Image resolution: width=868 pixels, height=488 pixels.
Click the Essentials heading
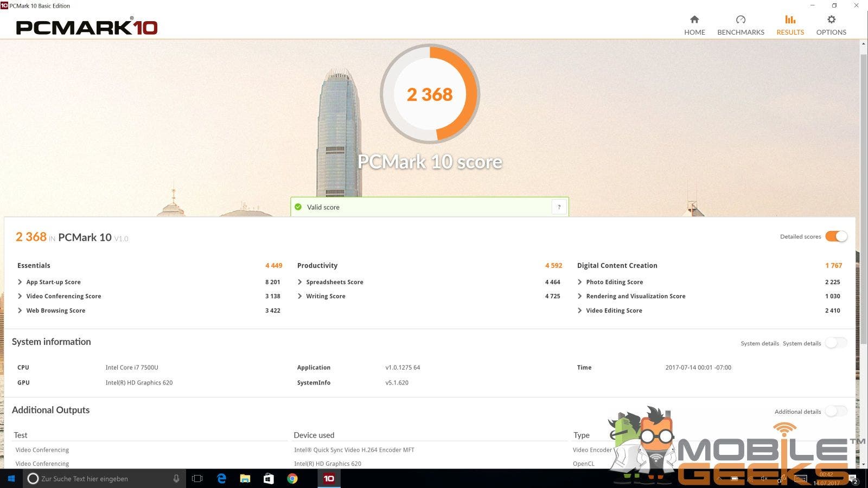(x=34, y=266)
